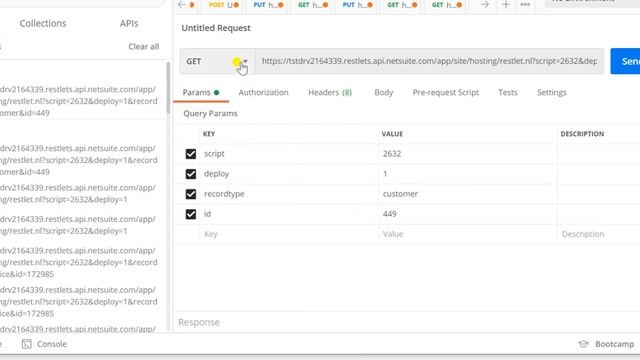
Task: Open the Headers (8) tab
Action: (x=330, y=93)
